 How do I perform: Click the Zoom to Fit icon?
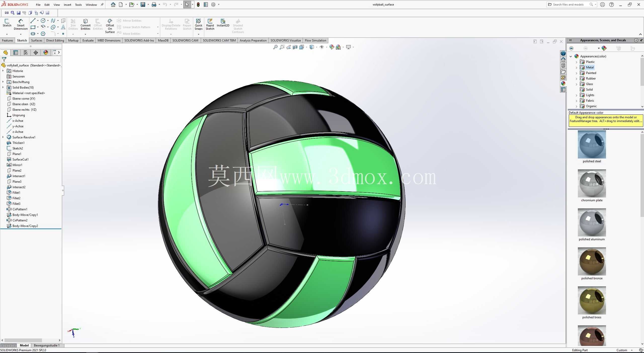[275, 47]
